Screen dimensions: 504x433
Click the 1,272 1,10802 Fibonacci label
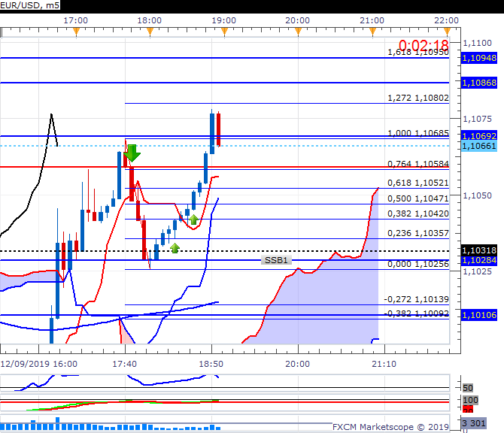click(x=417, y=98)
